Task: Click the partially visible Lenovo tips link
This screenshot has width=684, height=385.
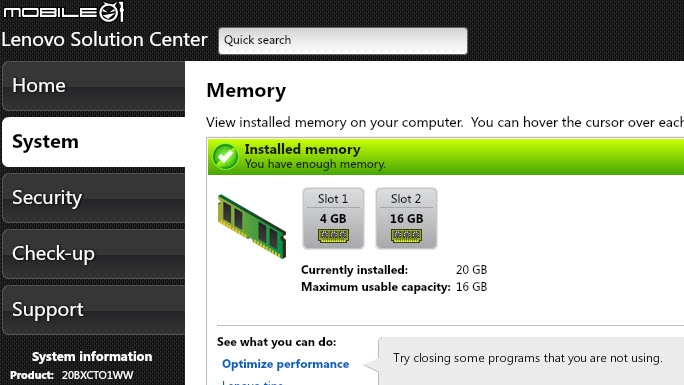Action: coord(253,382)
